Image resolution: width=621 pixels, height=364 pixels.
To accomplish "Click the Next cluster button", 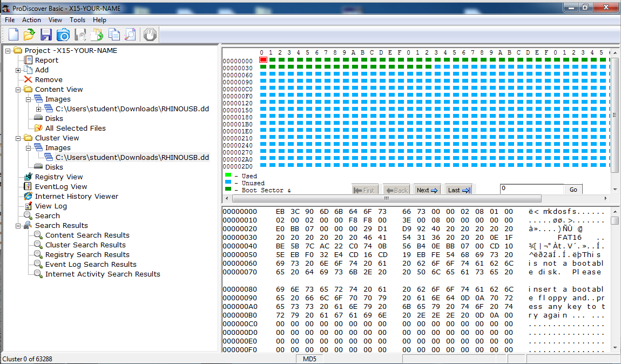I will tap(427, 190).
